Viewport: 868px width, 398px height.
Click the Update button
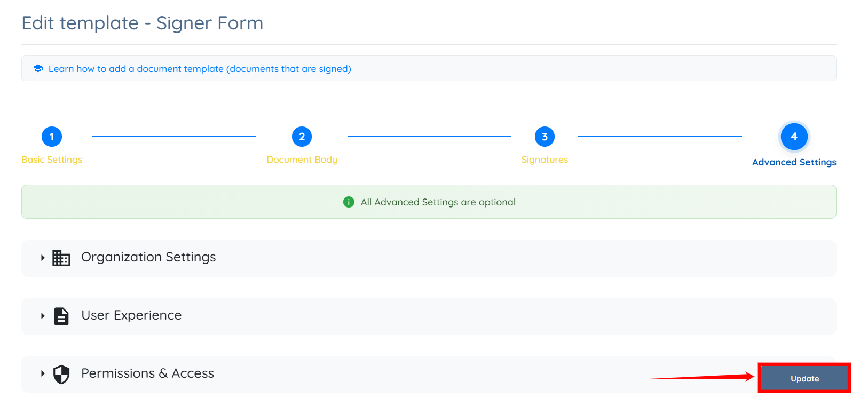pos(804,378)
